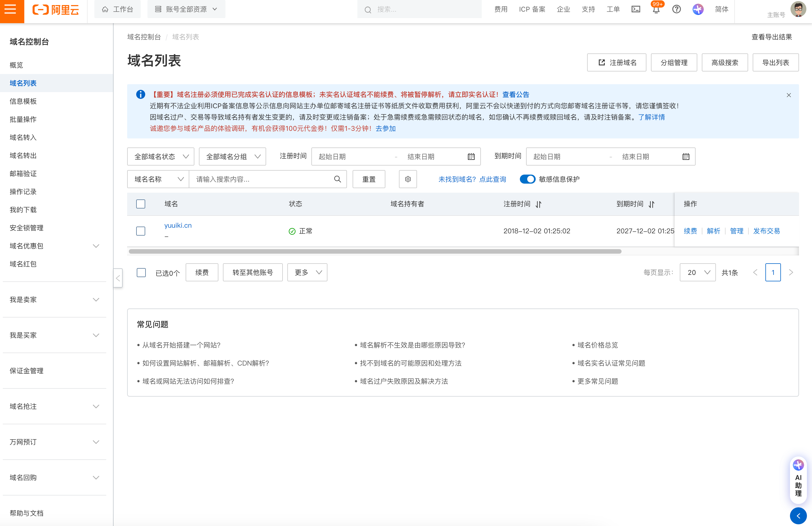
Task: Open the yuuiki.cn domain link
Action: [178, 225]
